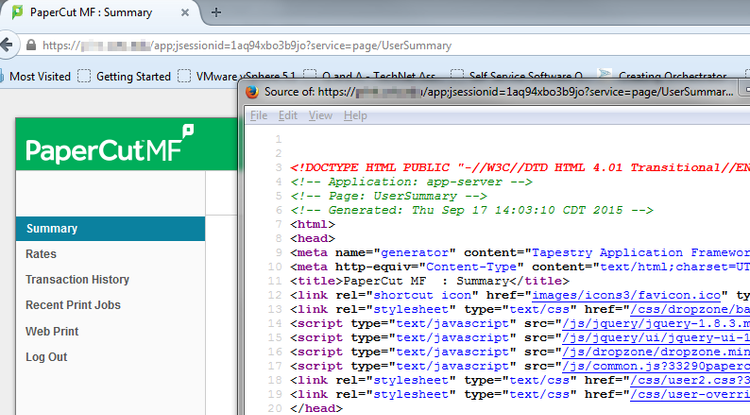Click the URL address field

coord(383,45)
